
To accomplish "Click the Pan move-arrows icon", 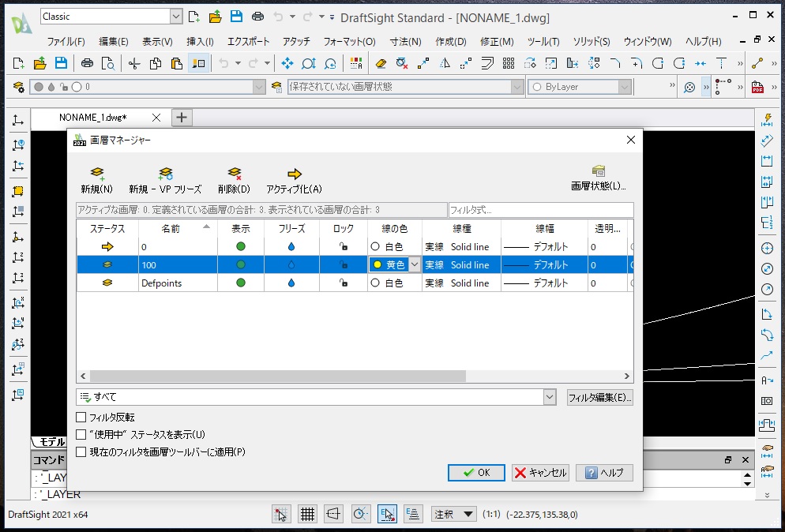I will [x=287, y=63].
